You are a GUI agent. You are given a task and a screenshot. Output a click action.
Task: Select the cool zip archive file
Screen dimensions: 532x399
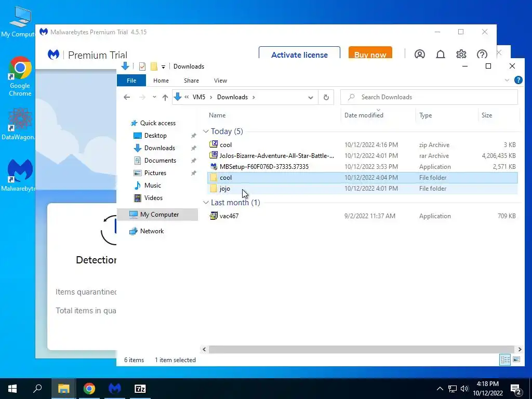(x=362, y=144)
